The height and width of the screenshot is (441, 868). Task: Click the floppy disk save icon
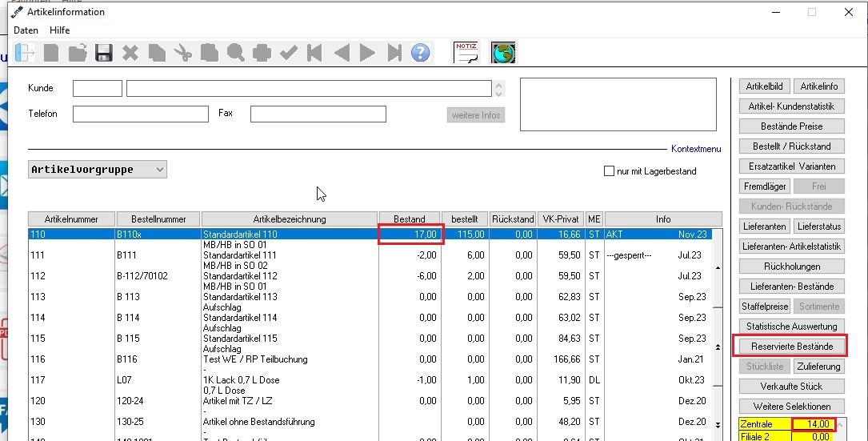coord(103,53)
